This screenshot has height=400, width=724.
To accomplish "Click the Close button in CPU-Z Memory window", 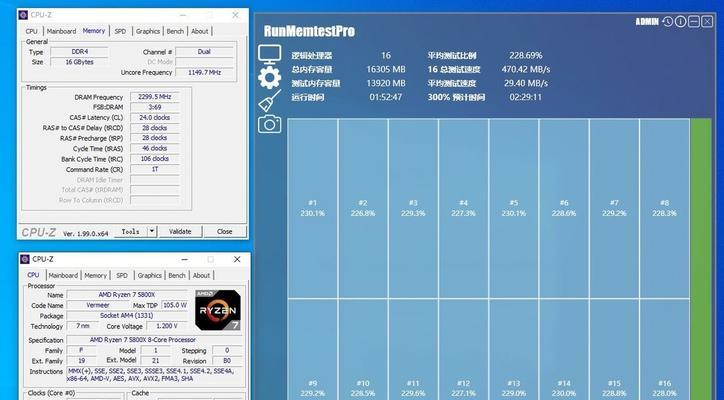I will tap(225, 231).
